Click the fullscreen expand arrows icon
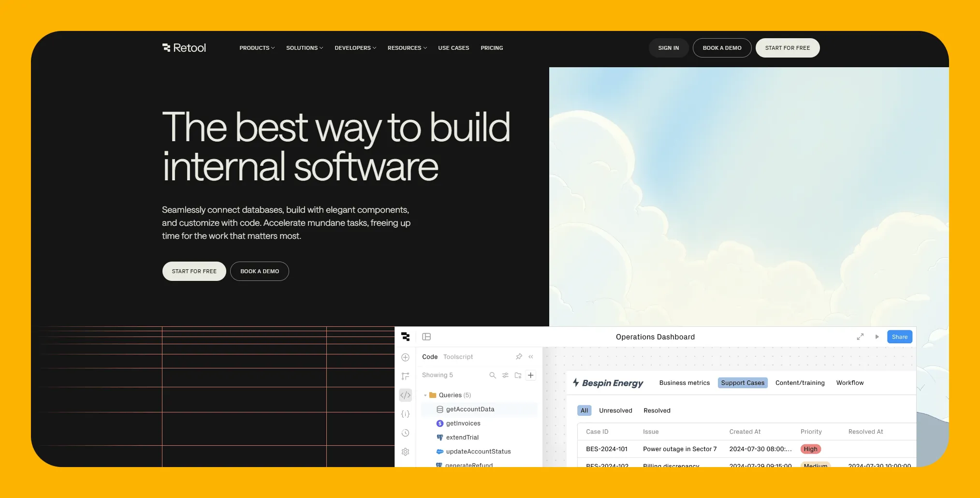The image size is (980, 498). click(860, 337)
